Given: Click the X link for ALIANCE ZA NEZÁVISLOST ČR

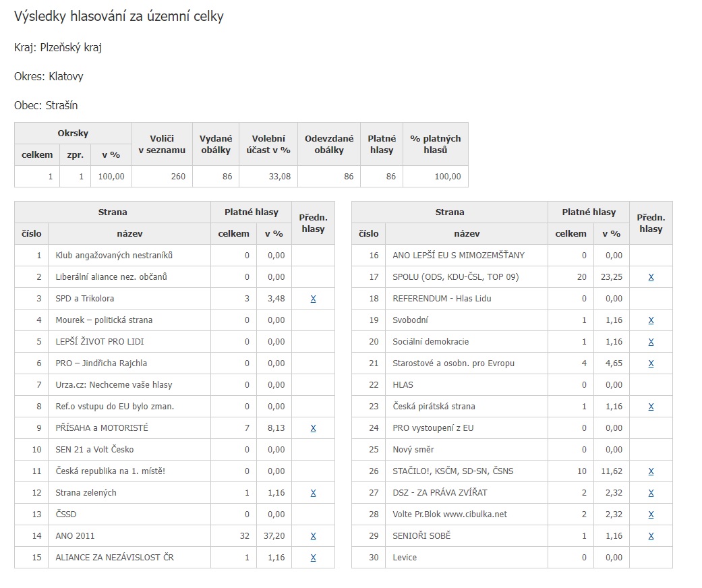Looking at the screenshot, I should tap(313, 558).
